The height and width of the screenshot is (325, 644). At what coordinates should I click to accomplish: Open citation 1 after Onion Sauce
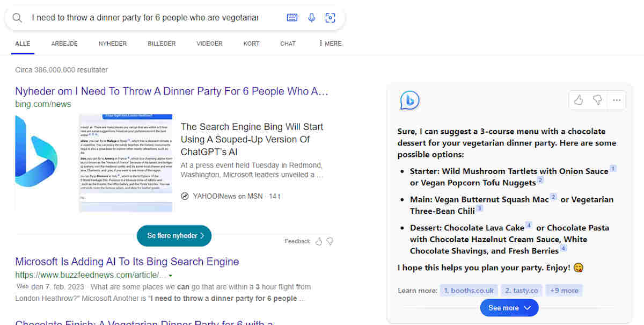point(613,168)
